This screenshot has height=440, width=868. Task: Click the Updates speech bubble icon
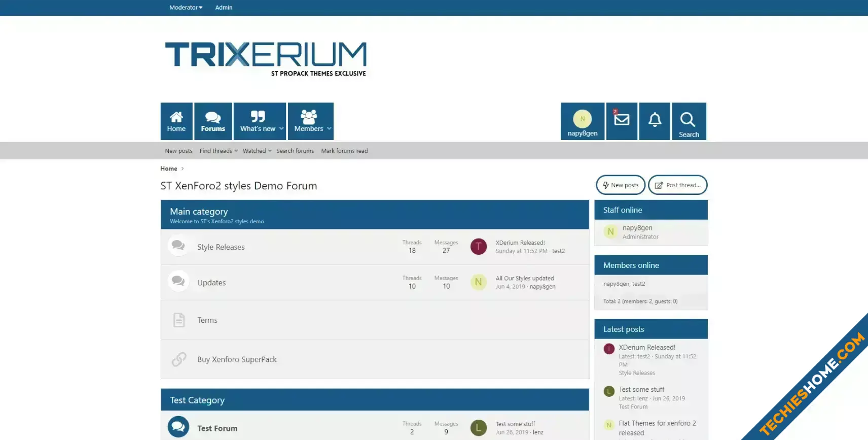pyautogui.click(x=178, y=281)
